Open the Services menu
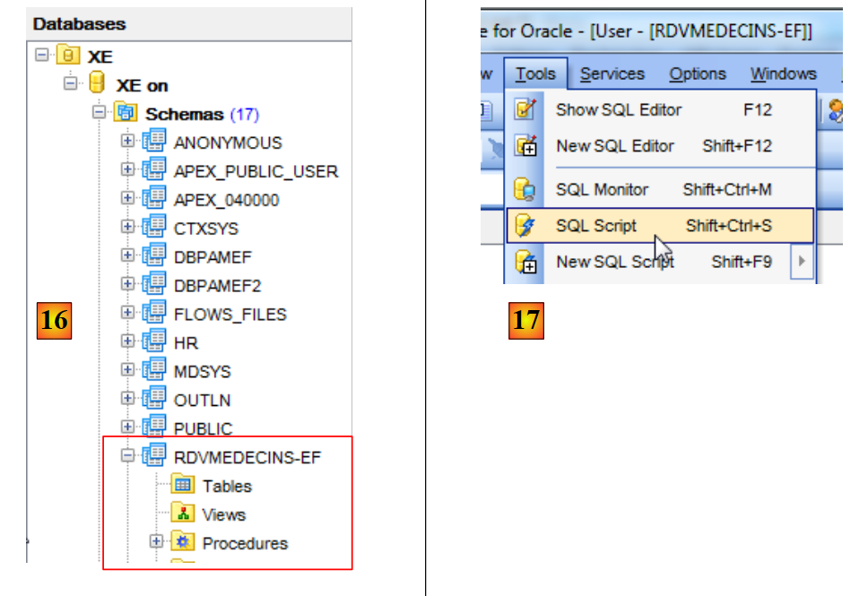This screenshot has width=868, height=596. 612,73
